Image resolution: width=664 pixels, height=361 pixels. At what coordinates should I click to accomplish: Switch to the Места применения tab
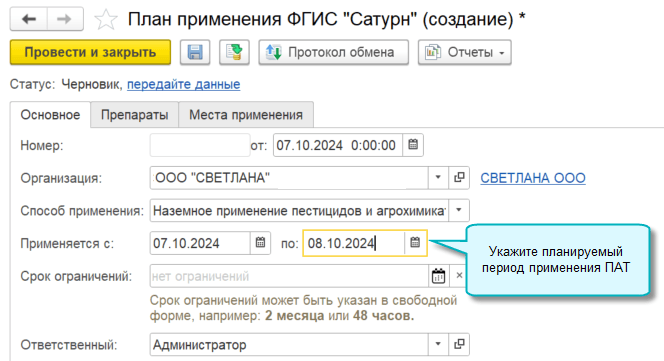(246, 115)
